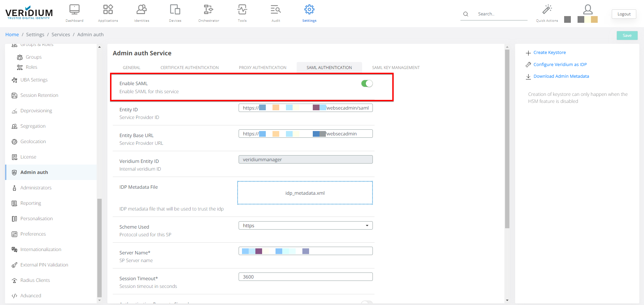This screenshot has width=644, height=305.
Task: Click the search magnifier icon
Action: pos(465,14)
